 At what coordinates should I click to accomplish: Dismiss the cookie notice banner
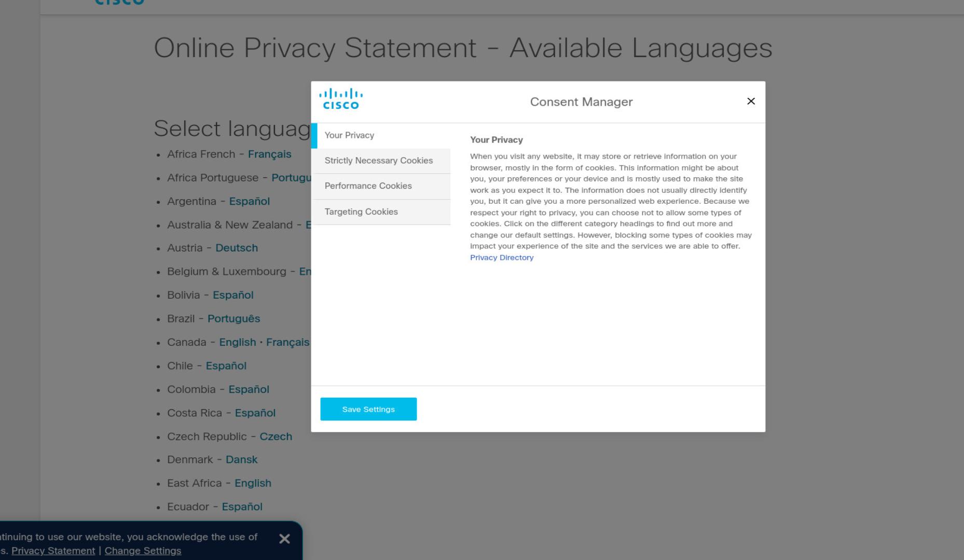tap(284, 539)
